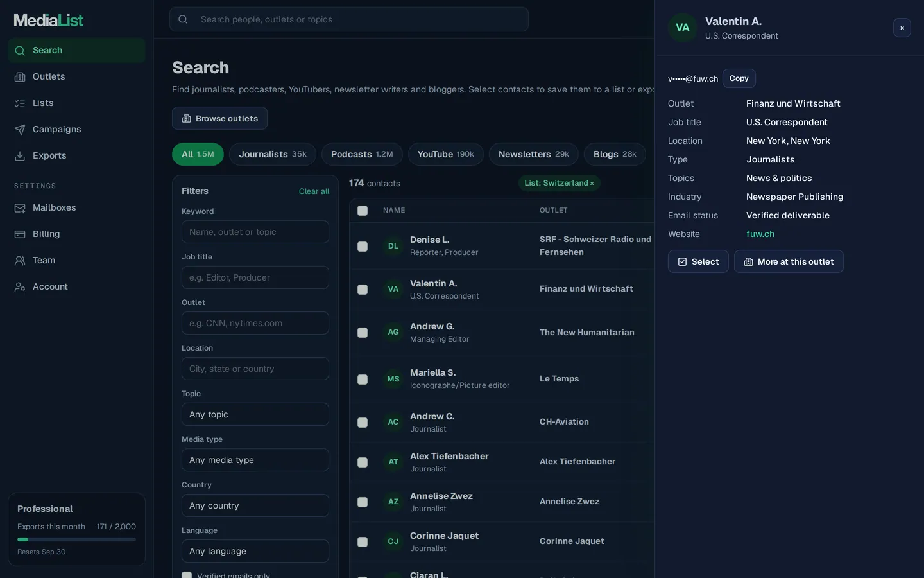Open the Any topic dropdown
This screenshot has height=578, width=924.
click(x=255, y=414)
